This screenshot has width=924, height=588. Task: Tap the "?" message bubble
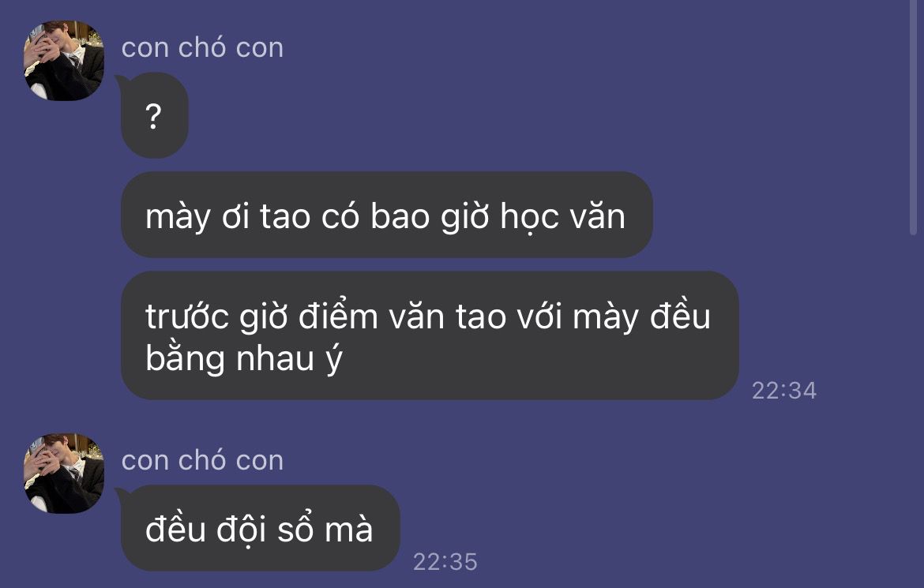pos(154,115)
